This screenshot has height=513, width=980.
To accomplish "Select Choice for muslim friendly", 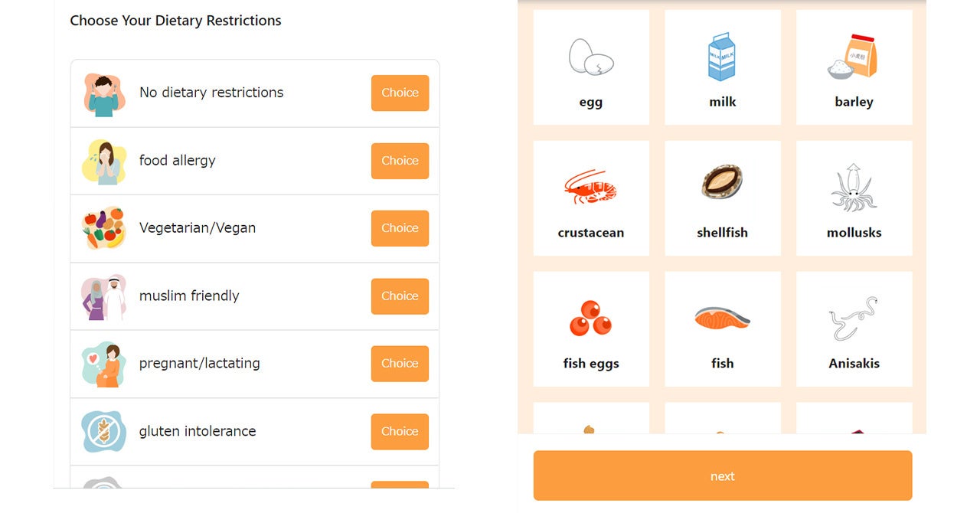I will 400,296.
